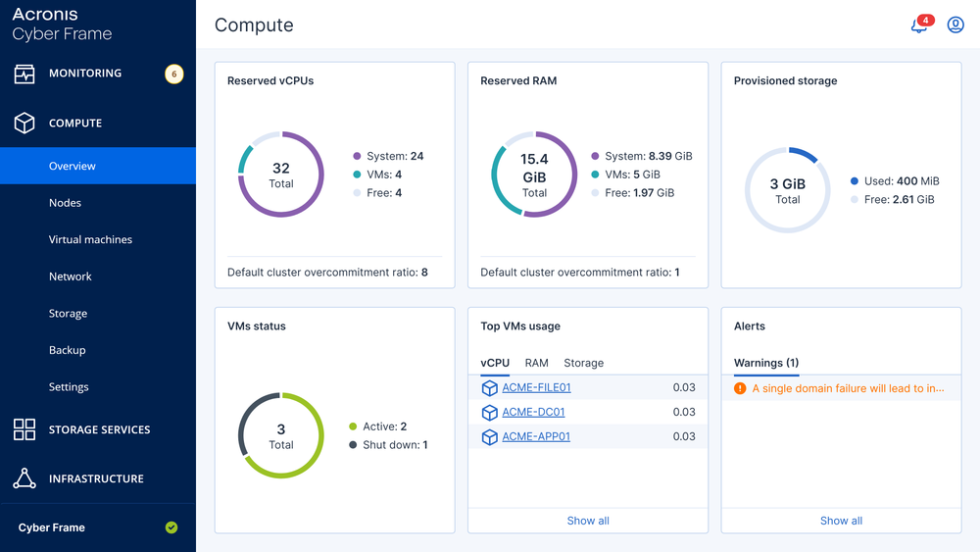Viewport: 980px width, 552px height.
Task: Switch to the Storage tab in Top VMs usage
Action: 584,363
